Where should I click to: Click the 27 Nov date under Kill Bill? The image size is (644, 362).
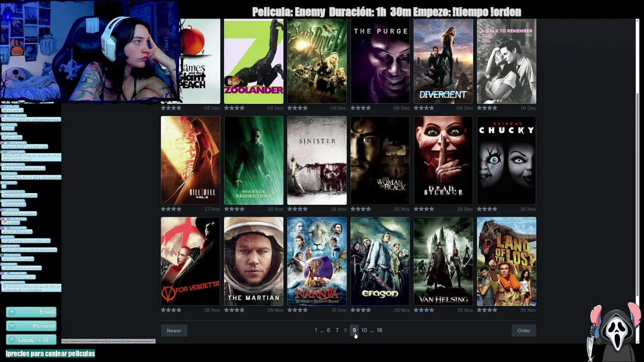tap(212, 209)
